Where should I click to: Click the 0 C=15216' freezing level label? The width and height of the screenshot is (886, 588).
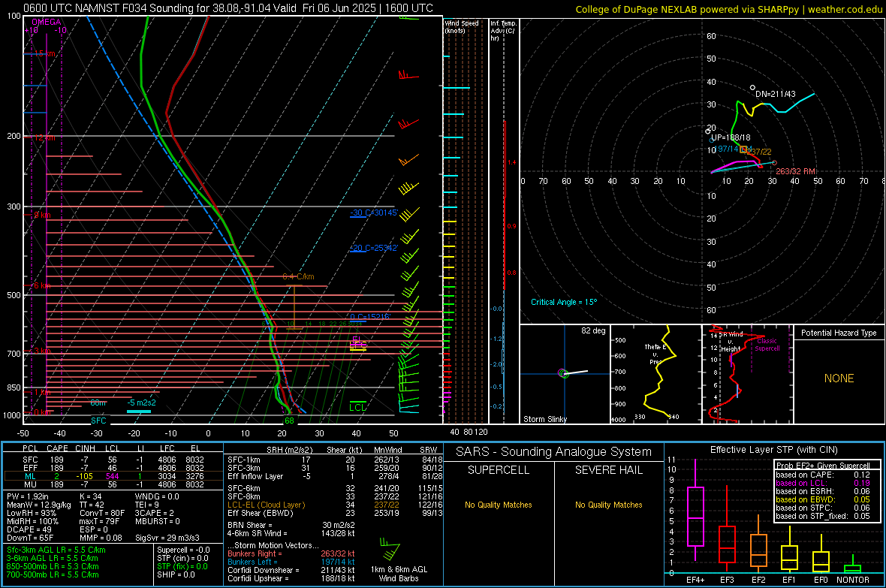click(370, 317)
